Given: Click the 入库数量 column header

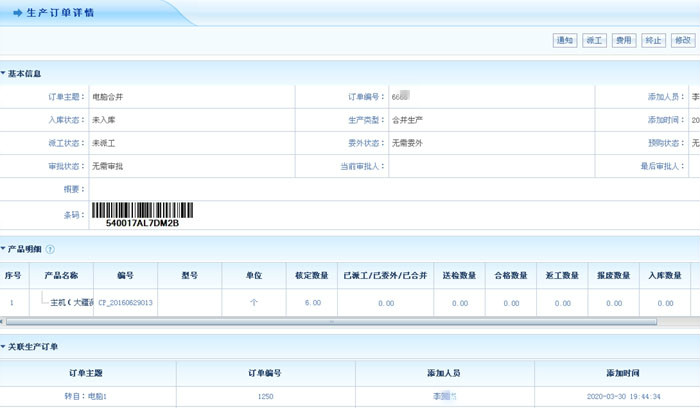Looking at the screenshot, I should [x=665, y=275].
